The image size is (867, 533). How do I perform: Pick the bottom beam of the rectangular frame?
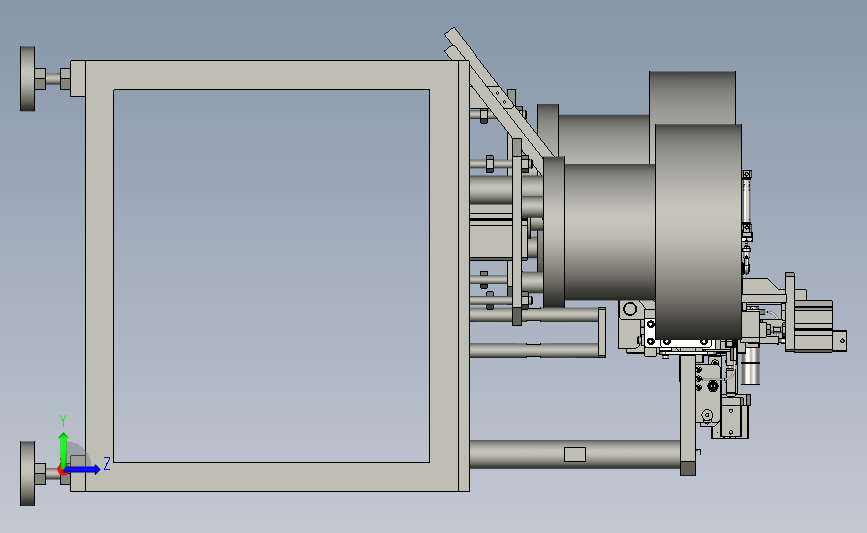[x=271, y=477]
